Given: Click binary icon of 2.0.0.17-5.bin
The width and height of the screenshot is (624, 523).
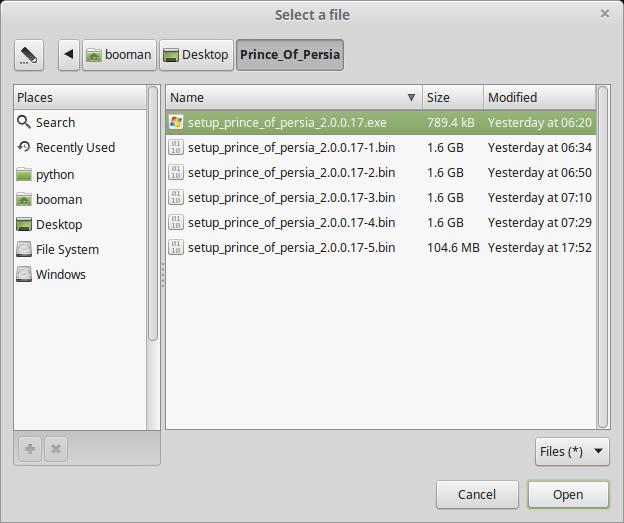Looking at the screenshot, I should coord(176,248).
